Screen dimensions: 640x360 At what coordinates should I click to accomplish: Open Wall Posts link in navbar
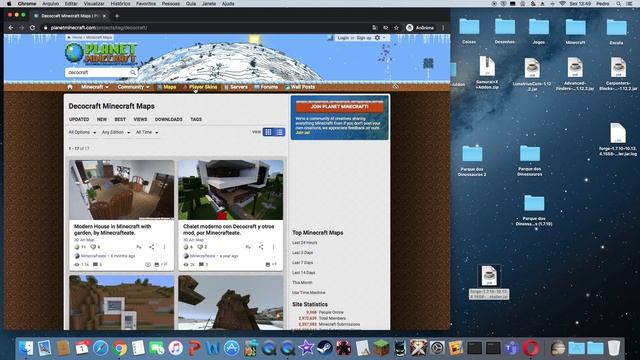tap(300, 87)
